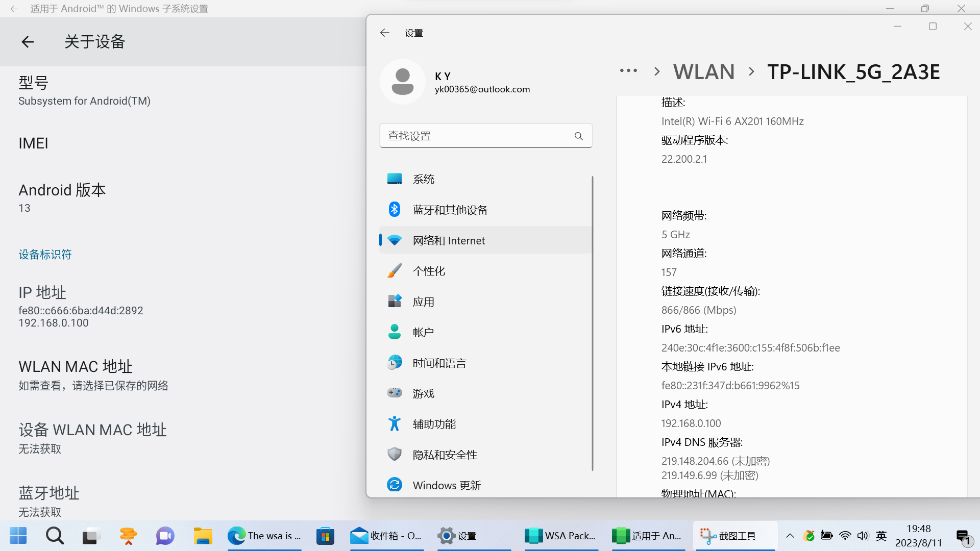Open the 应用 settings category

[485, 302]
